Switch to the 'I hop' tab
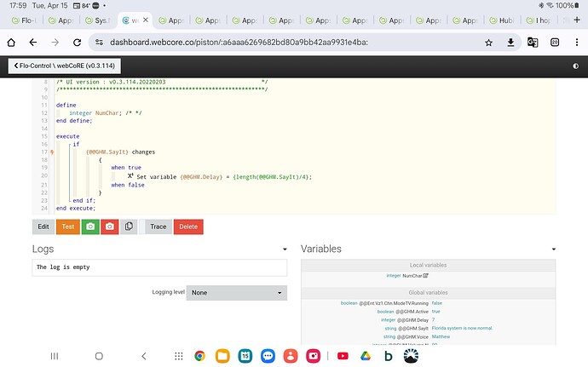Screen dimensions: 588x367 click(539, 20)
